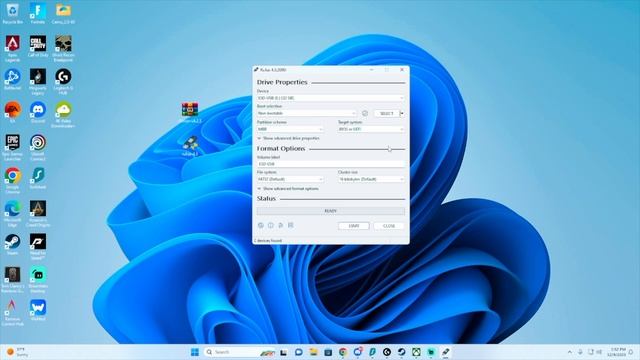The width and height of the screenshot is (640, 360).
Task: Open the Assassin's Creed Origins desktop shortcut
Action: click(x=38, y=213)
